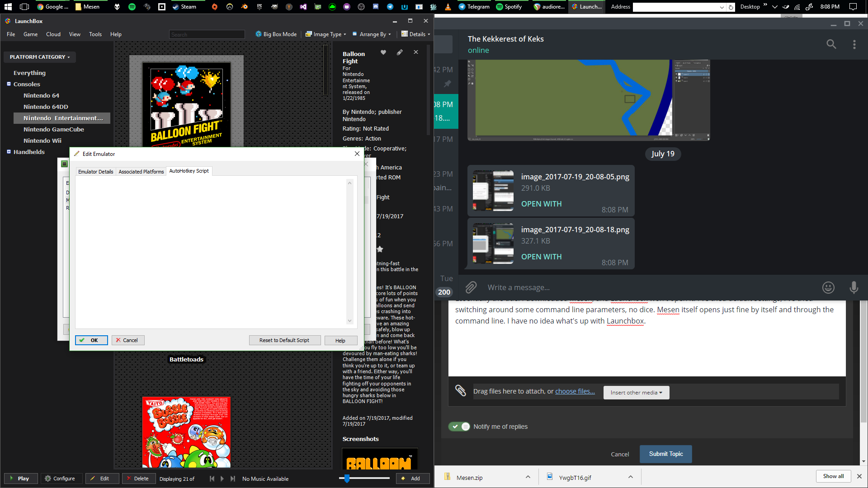Click Help button in Edit Emulator dialog
The image size is (868, 488).
pyautogui.click(x=340, y=340)
